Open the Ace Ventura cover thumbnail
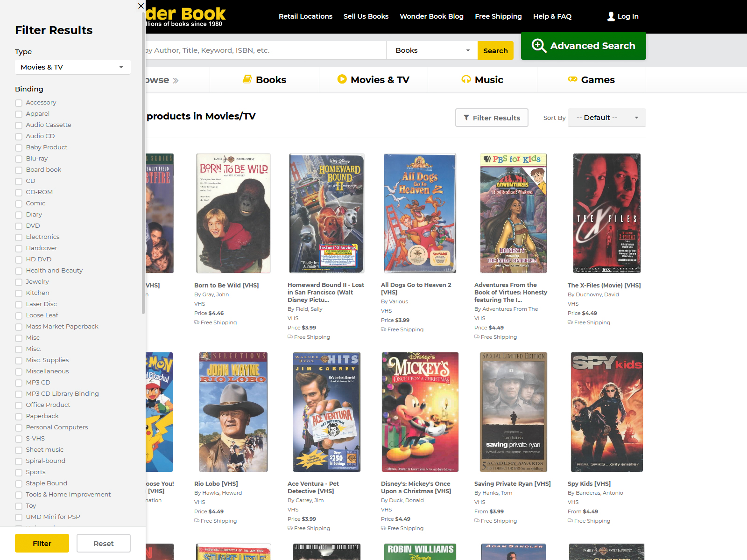The height and width of the screenshot is (560, 747). click(327, 412)
